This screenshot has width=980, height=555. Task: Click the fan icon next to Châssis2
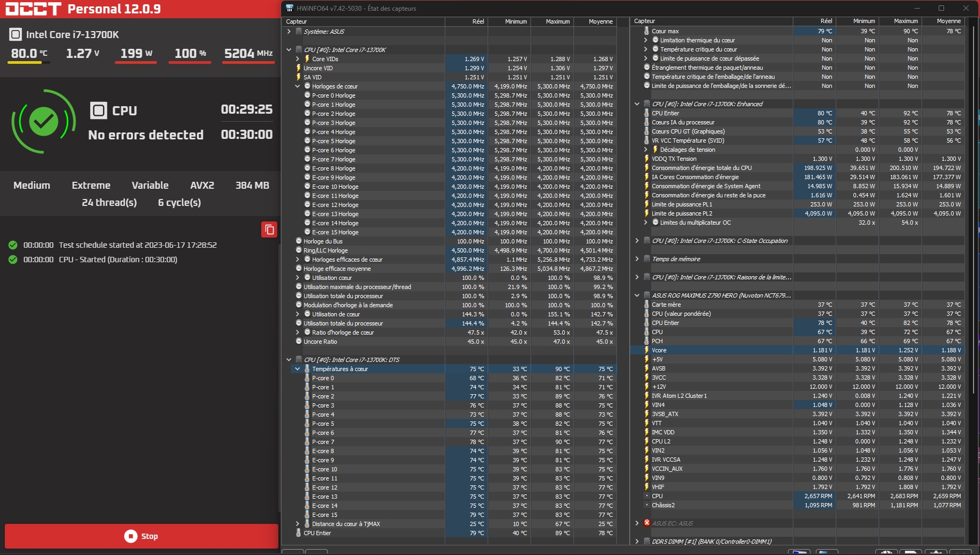point(647,505)
